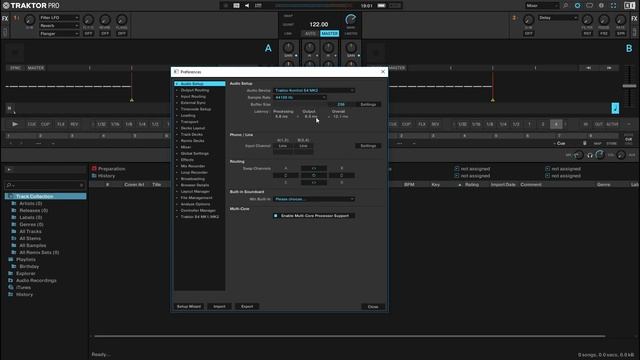Click the History playlist icon in favorites bar

(94, 176)
